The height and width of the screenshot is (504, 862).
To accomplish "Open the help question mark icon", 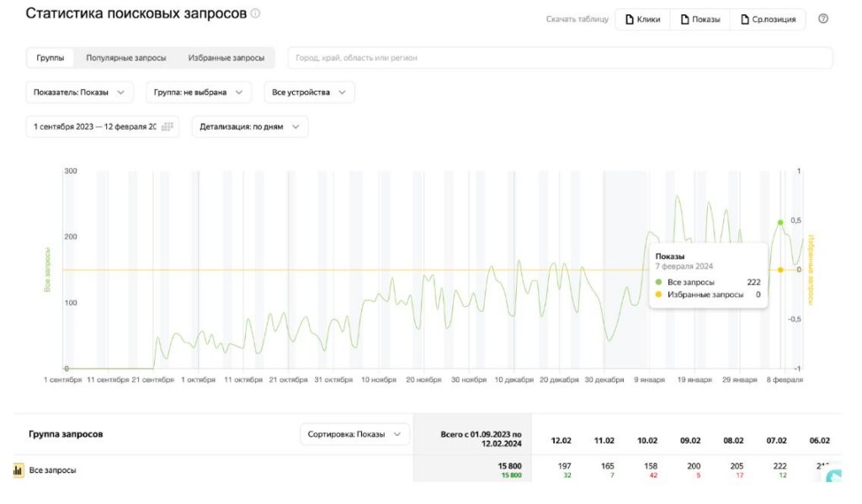I will [823, 19].
